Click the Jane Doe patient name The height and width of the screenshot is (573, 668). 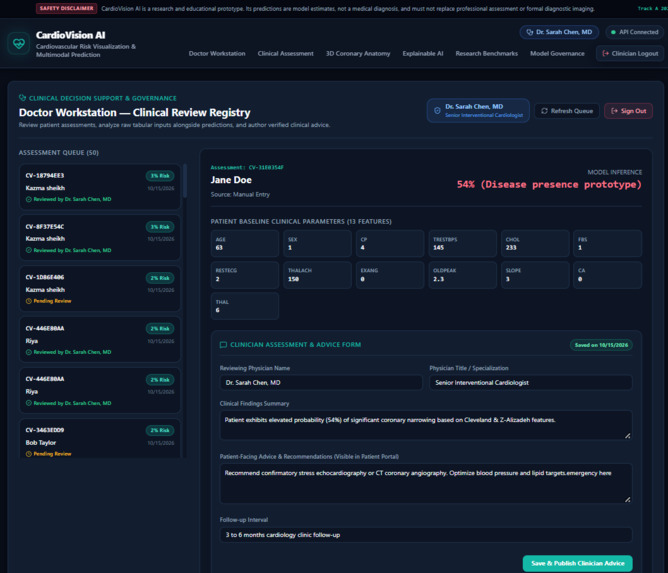(x=231, y=180)
